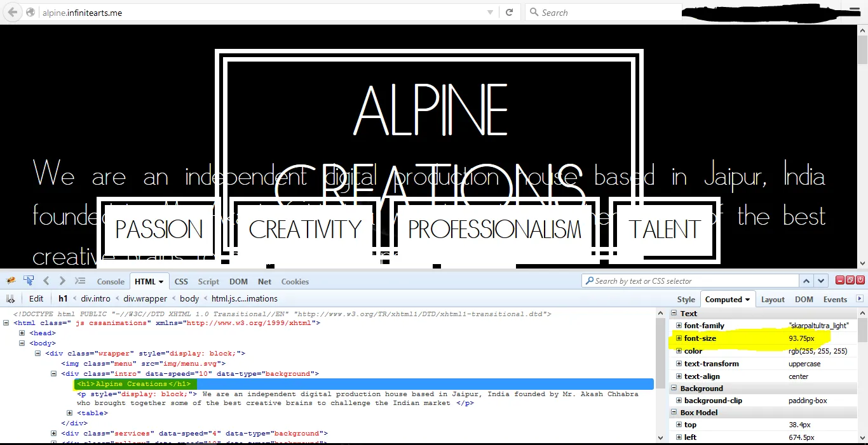The width and height of the screenshot is (868, 445).
Task: Collapse the div class intro node
Action: (x=54, y=374)
